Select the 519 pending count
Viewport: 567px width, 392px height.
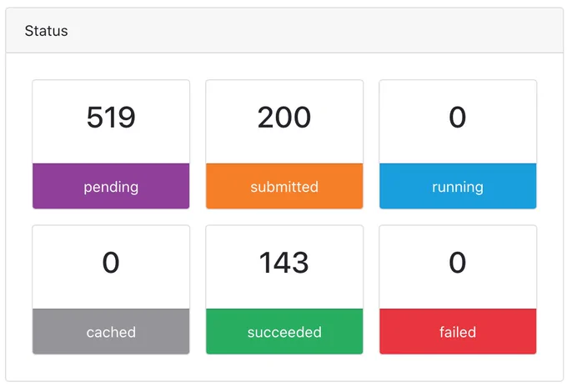pos(111,117)
